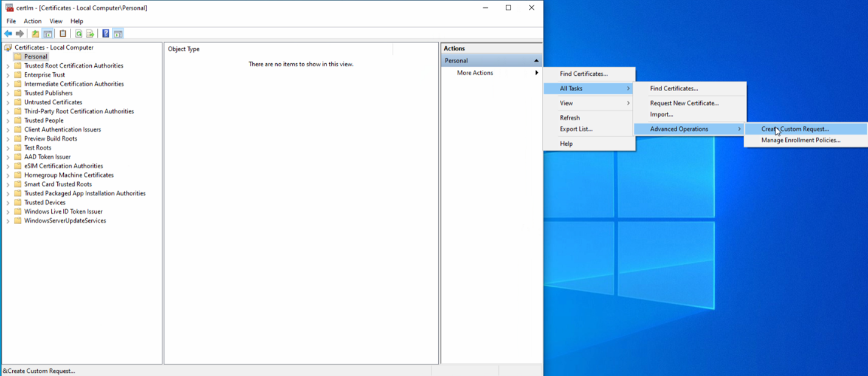Click the Forward navigation arrow icon
The width and height of the screenshot is (868, 376).
(x=19, y=33)
